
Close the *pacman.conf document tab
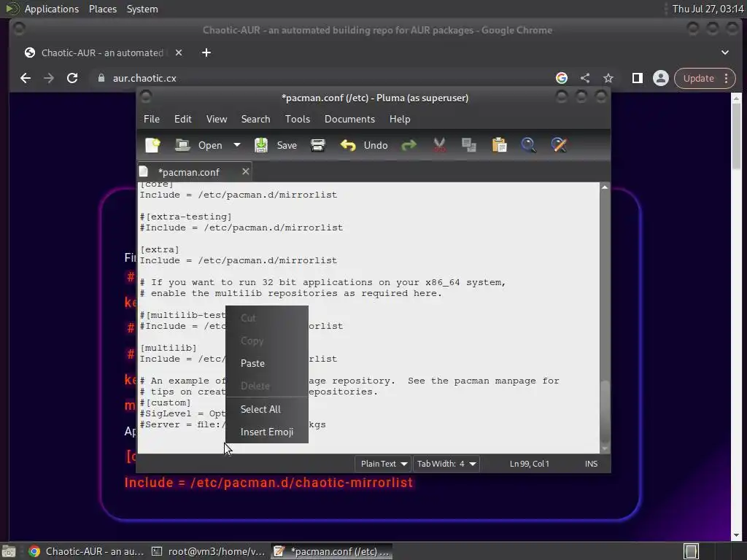[x=245, y=171]
